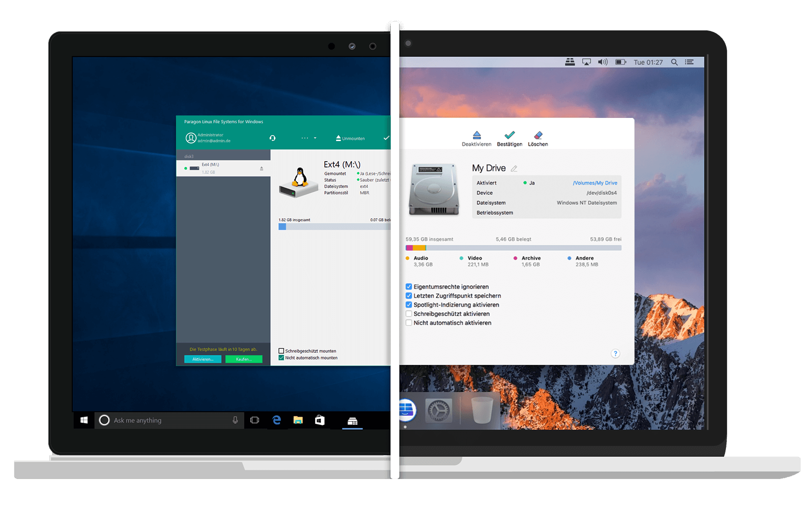Screen dimensions: 812x507
Task: Click the Andere legend entry
Action: click(x=583, y=261)
